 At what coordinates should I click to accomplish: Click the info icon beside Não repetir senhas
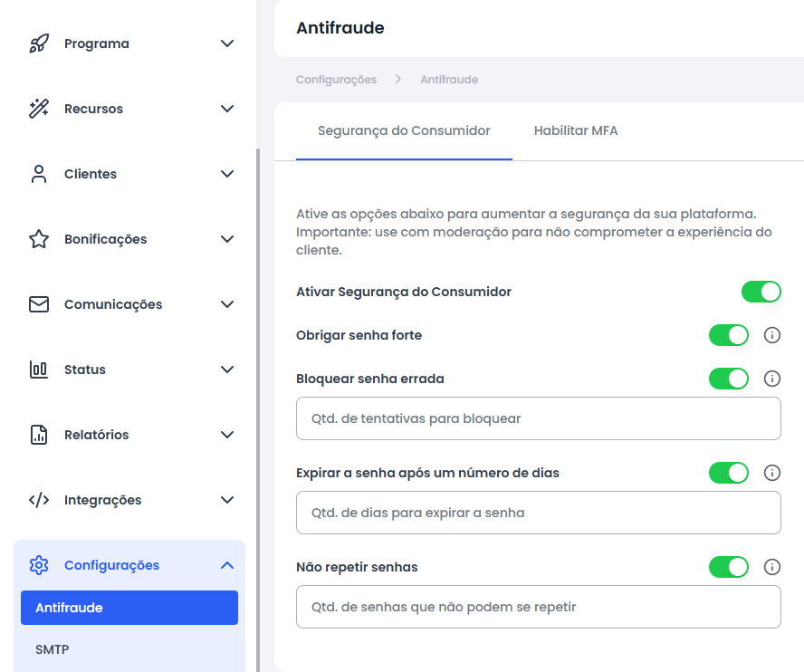coord(772,567)
